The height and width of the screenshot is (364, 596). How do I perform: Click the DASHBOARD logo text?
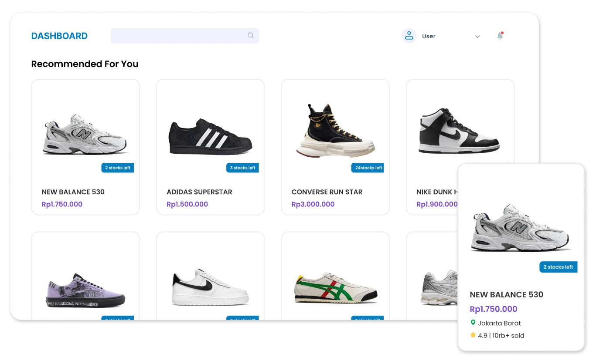pos(59,36)
